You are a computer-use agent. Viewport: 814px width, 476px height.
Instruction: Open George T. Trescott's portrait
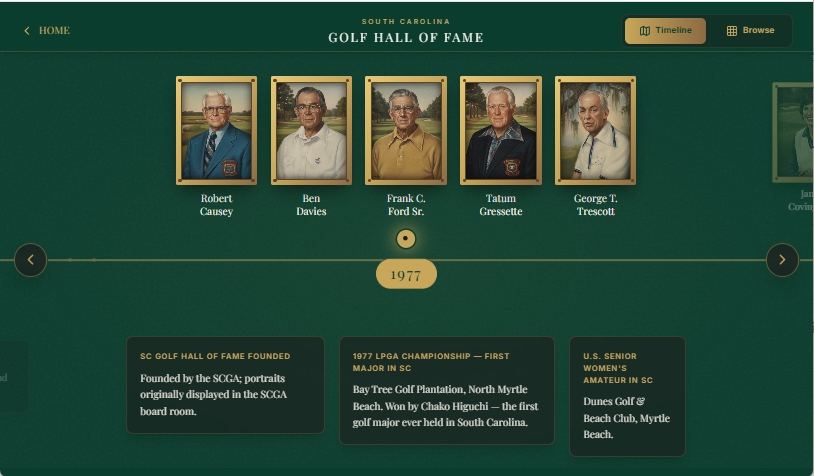pos(595,130)
